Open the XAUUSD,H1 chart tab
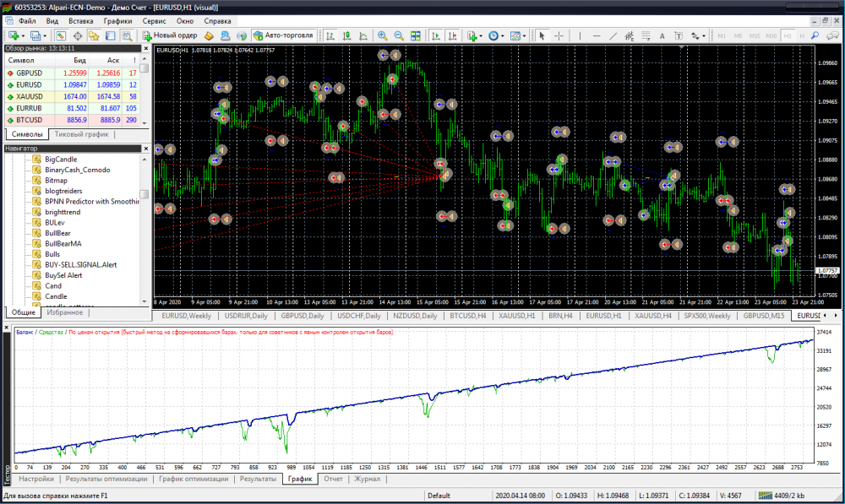The height and width of the screenshot is (504, 845). pos(516,316)
